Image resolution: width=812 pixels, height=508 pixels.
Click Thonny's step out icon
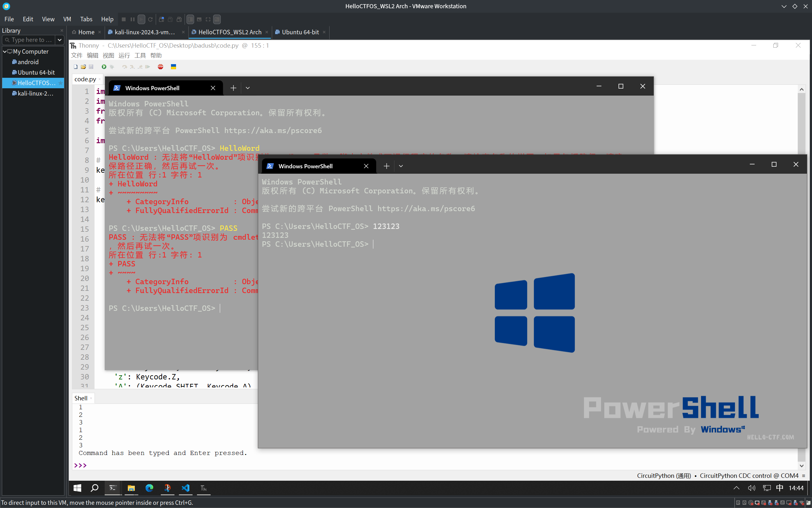pyautogui.click(x=140, y=67)
